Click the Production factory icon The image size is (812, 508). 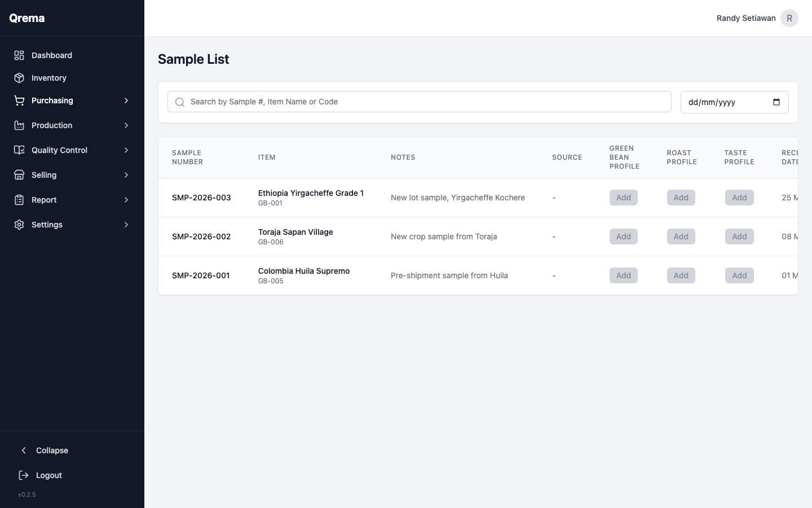[19, 125]
